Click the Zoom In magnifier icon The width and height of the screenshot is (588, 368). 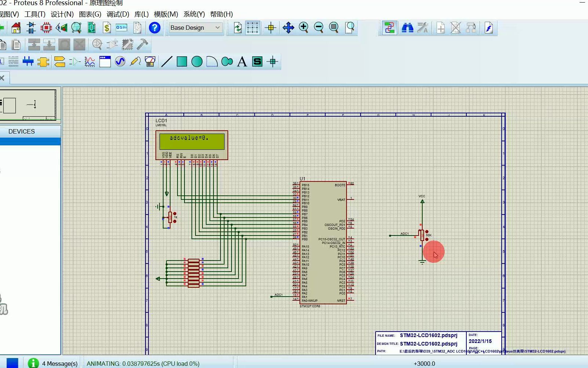tap(304, 28)
